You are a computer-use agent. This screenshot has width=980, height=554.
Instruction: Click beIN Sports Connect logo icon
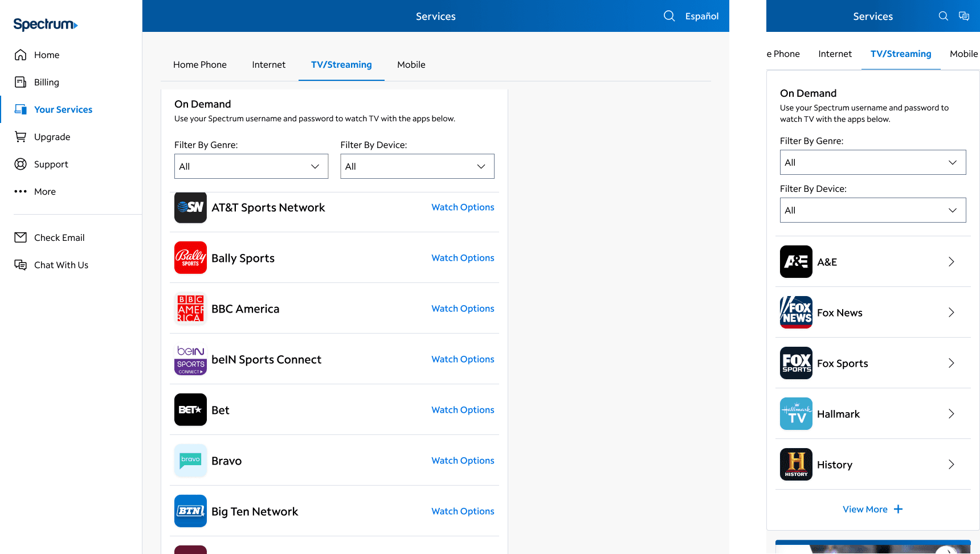pyautogui.click(x=190, y=359)
